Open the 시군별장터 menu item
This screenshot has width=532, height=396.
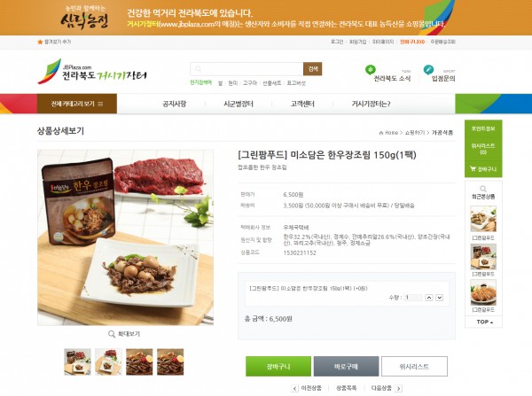pyautogui.click(x=239, y=104)
